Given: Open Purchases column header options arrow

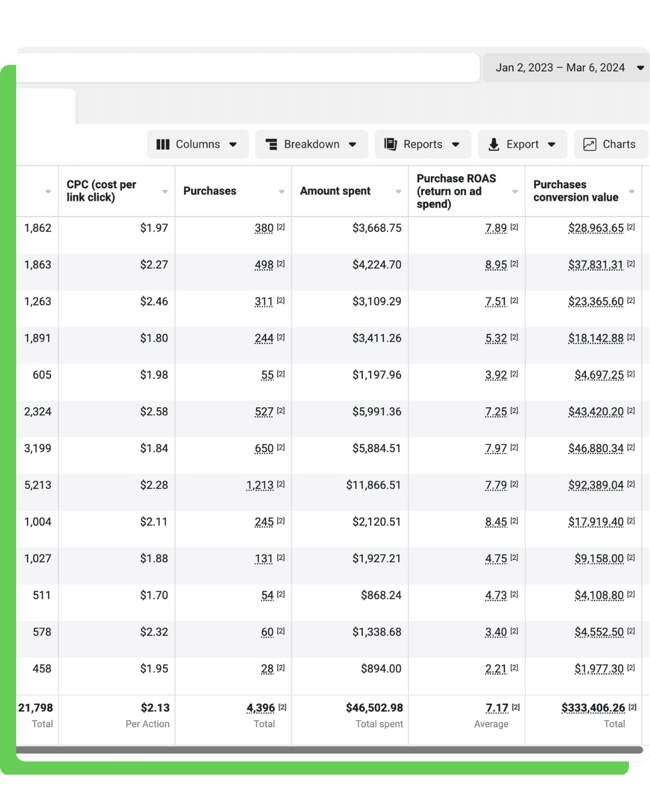Looking at the screenshot, I should (x=282, y=191).
